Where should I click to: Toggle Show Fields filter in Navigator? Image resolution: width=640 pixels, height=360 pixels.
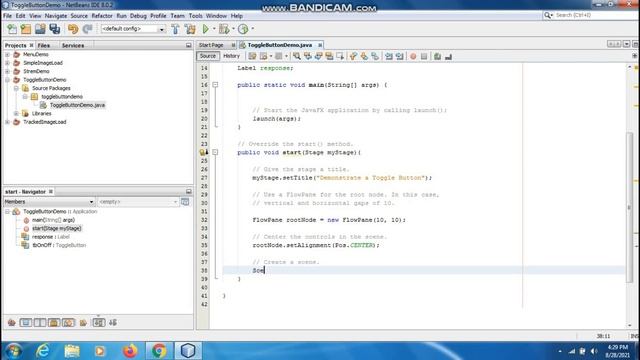coord(26,323)
